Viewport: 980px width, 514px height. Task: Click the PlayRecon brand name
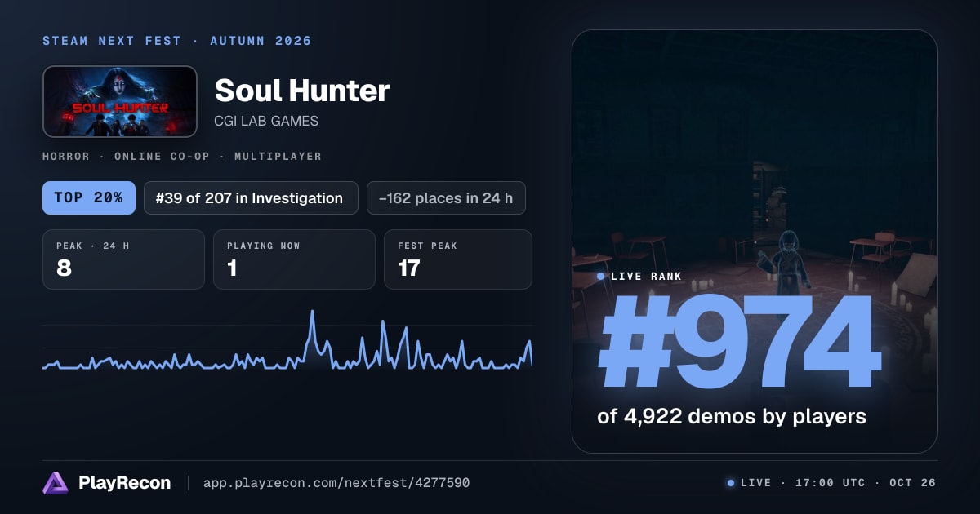click(x=124, y=483)
